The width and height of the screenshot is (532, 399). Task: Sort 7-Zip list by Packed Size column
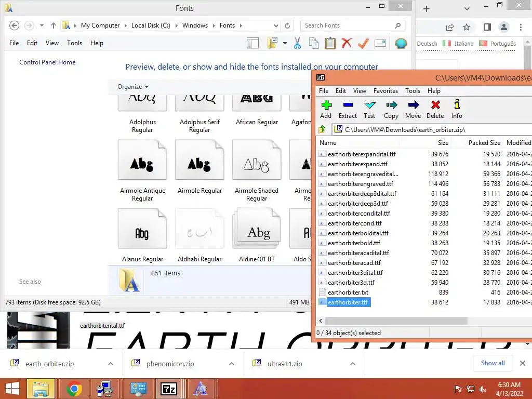coord(484,143)
